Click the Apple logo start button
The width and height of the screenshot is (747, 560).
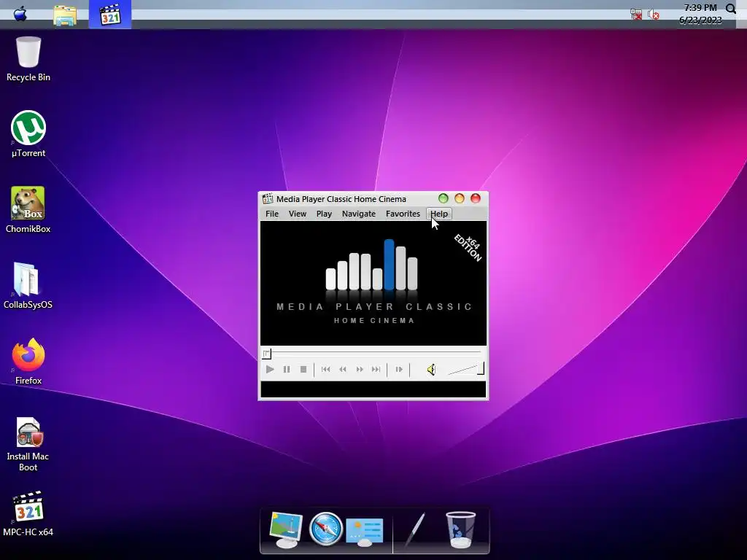[x=20, y=14]
